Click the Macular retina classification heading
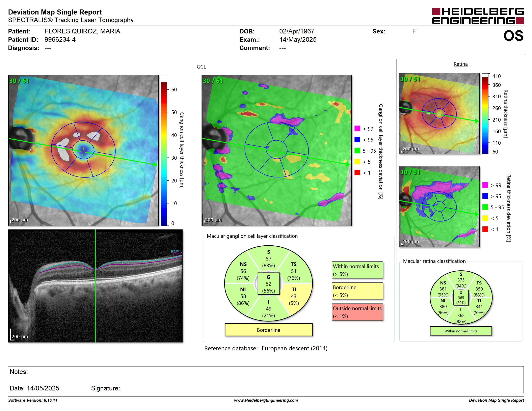The image size is (532, 411). [x=434, y=261]
